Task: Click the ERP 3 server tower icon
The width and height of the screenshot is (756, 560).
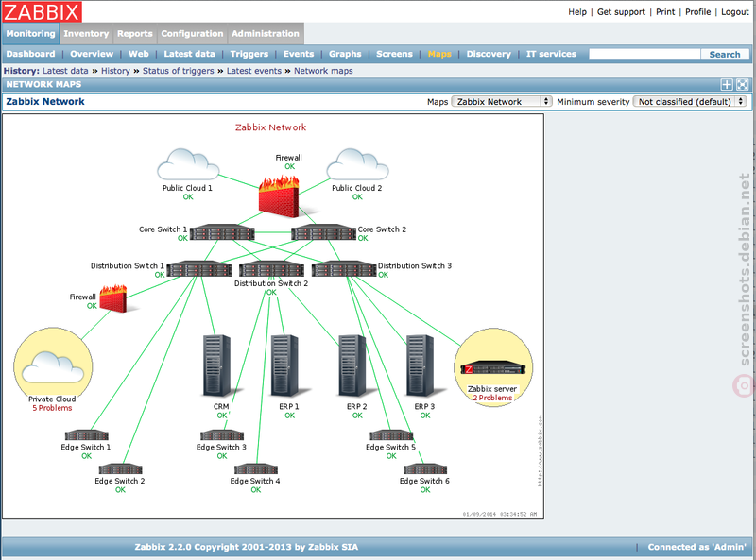Action: (420, 366)
